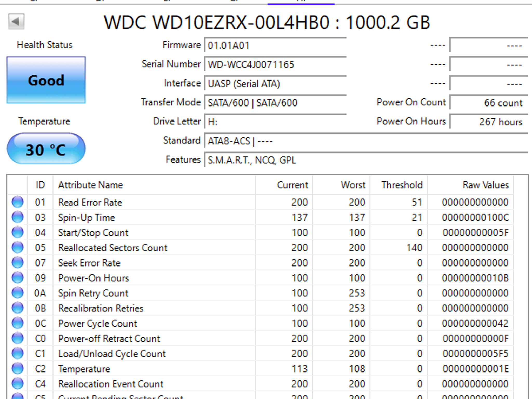Click the status orb for Recalibration Retries

click(x=18, y=308)
